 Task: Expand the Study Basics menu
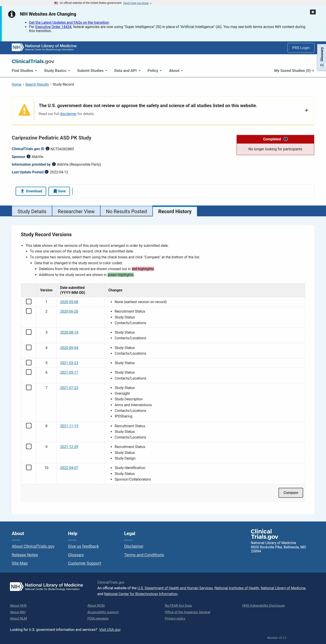coord(57,71)
